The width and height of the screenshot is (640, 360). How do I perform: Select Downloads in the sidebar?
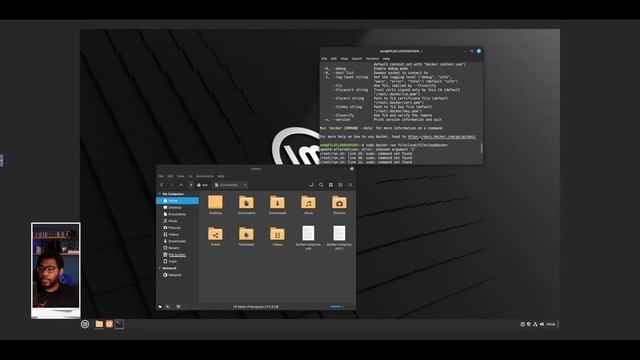pos(178,241)
